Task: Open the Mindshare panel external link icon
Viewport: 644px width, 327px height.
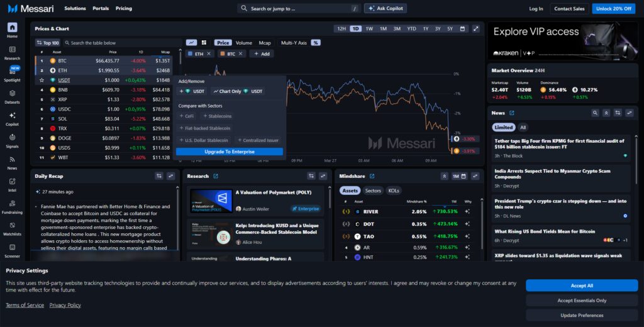Action: [x=372, y=176]
